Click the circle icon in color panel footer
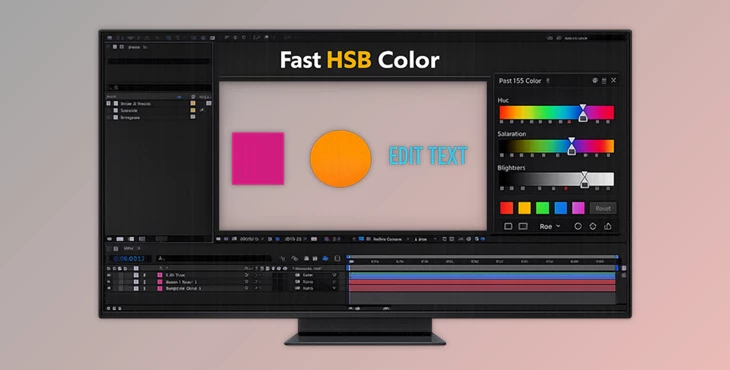730x370 pixels. coord(578,226)
